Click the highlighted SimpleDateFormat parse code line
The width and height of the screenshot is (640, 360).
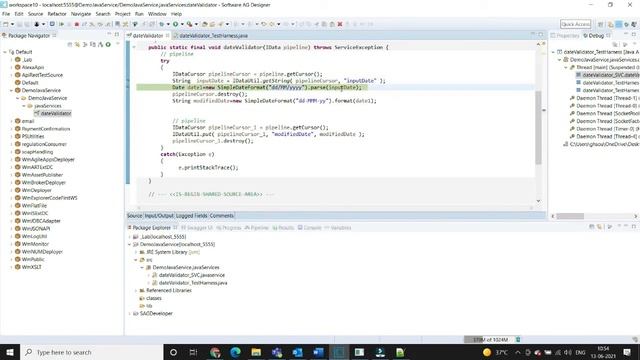coord(267,87)
